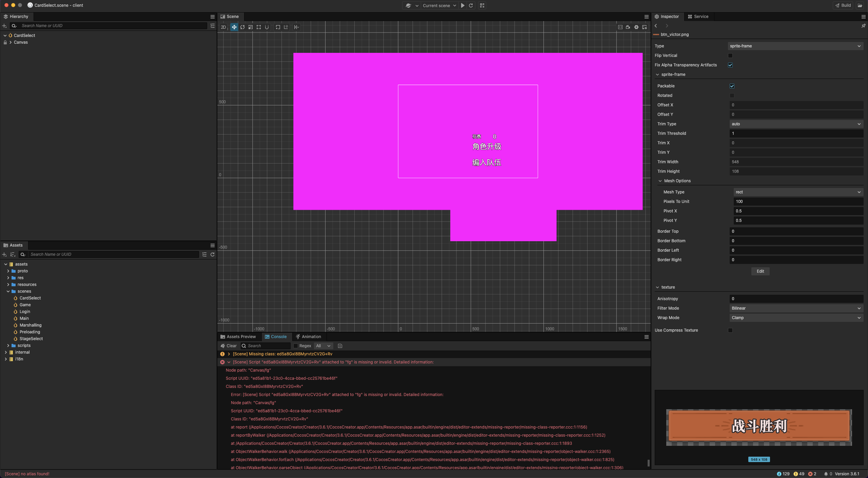Click the magnet snap tool icon
Viewport: 868px width, 478px height.
tap(267, 27)
